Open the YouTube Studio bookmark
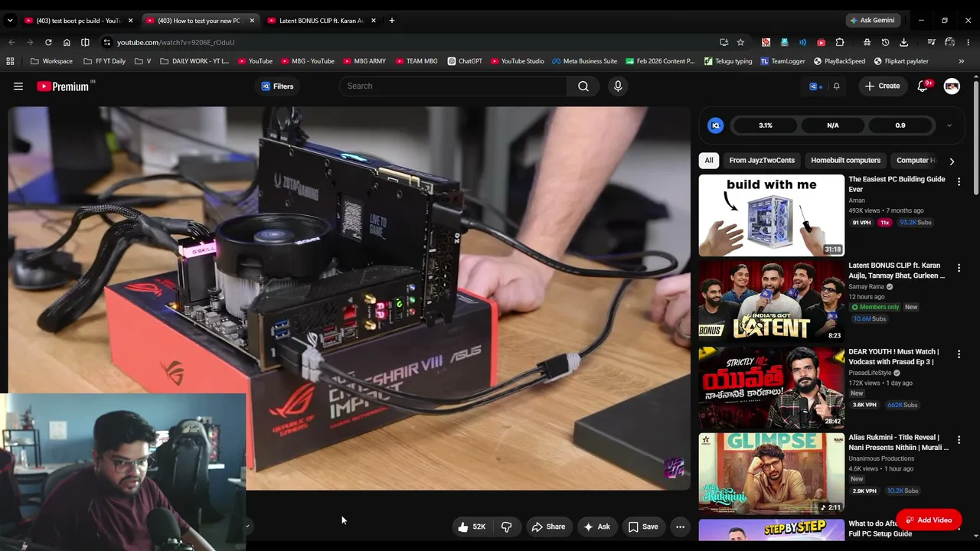Image resolution: width=980 pixels, height=551 pixels. tap(517, 61)
